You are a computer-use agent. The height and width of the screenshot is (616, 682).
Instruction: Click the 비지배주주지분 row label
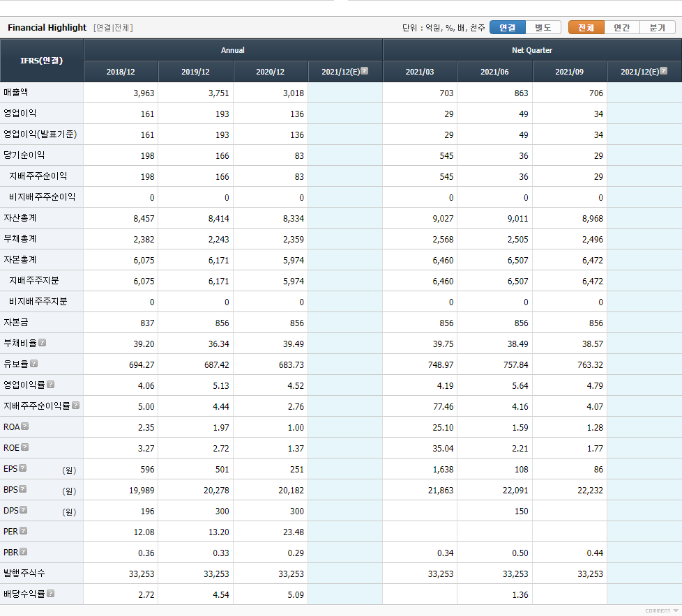tap(38, 301)
